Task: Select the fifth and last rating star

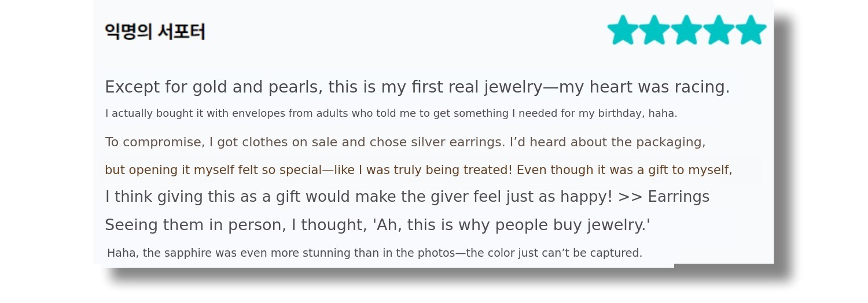Action: pos(751,30)
